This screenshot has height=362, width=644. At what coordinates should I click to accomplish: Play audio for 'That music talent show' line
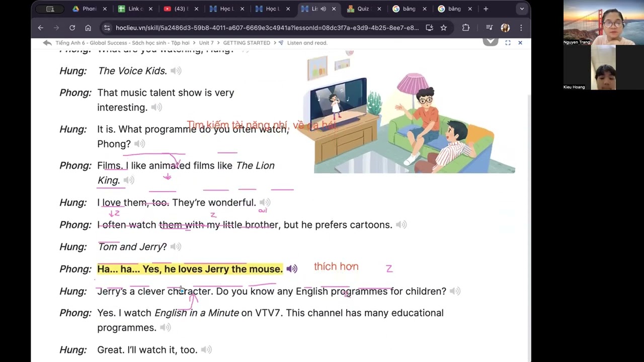pos(156,107)
